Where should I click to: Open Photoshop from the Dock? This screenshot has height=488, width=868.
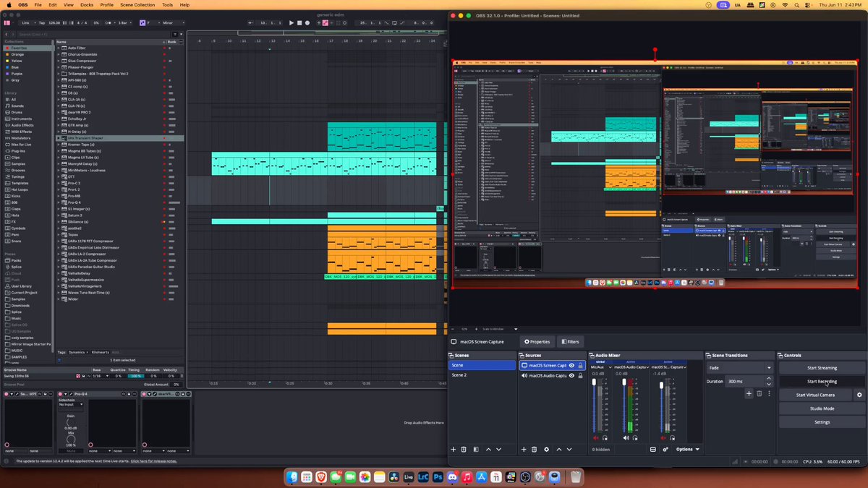click(438, 477)
